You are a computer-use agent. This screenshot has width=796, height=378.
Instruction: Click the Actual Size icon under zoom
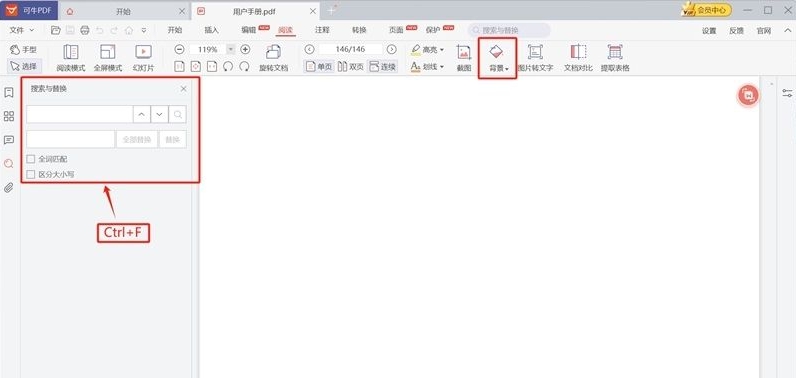179,66
